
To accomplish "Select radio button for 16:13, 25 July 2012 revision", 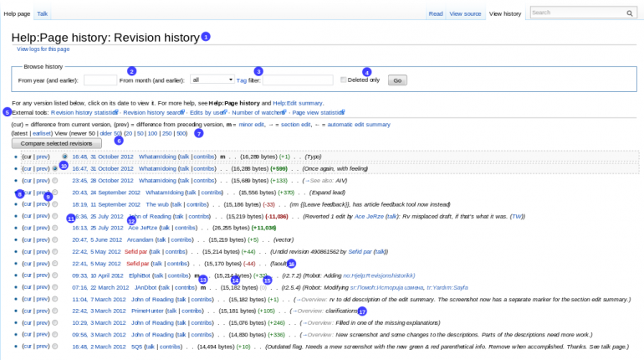I will click(55, 228).
